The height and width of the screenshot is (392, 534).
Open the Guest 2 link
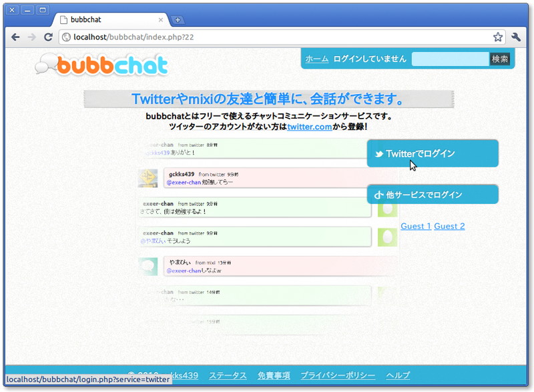[x=449, y=226]
